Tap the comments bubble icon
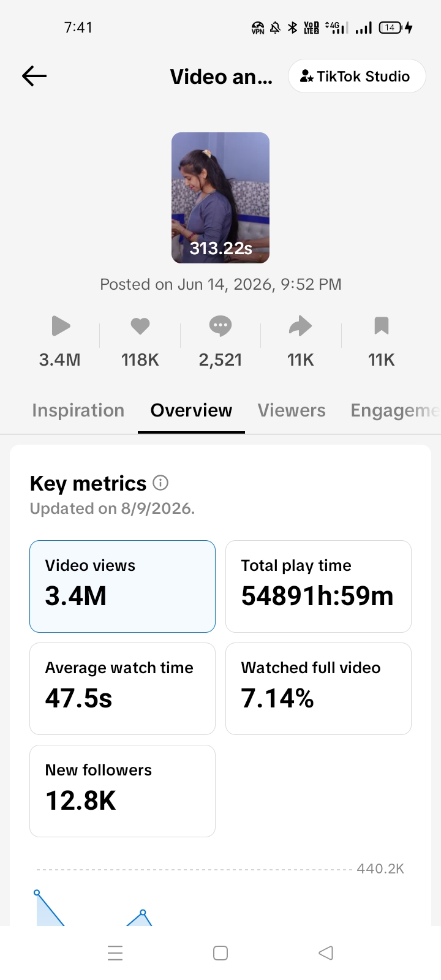Image resolution: width=441 pixels, height=980 pixels. pos(221,326)
